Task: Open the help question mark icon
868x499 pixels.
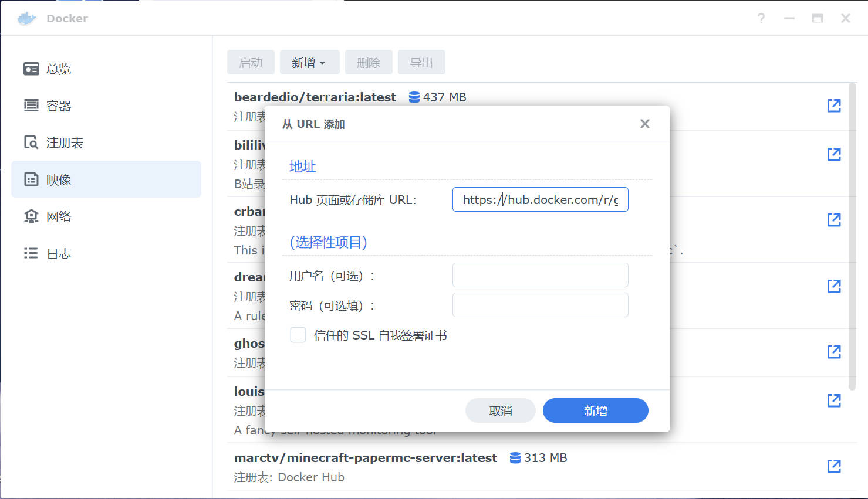Action: (761, 19)
